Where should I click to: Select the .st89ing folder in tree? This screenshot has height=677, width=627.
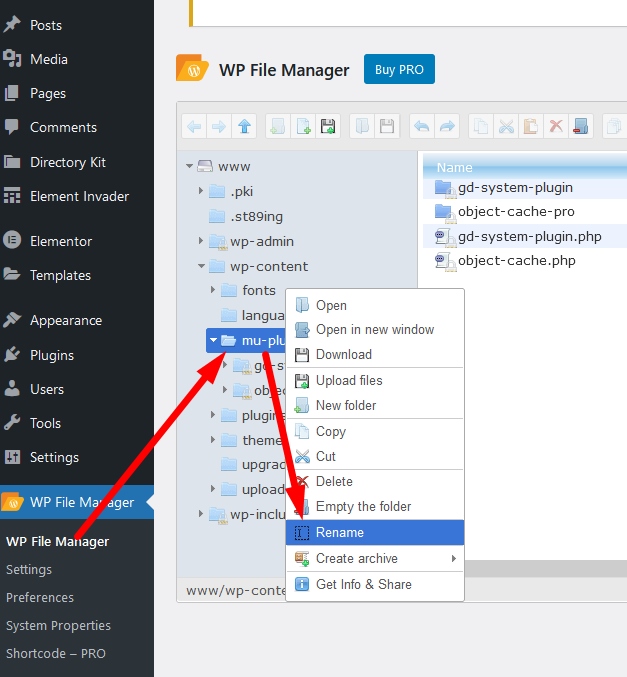(x=256, y=216)
